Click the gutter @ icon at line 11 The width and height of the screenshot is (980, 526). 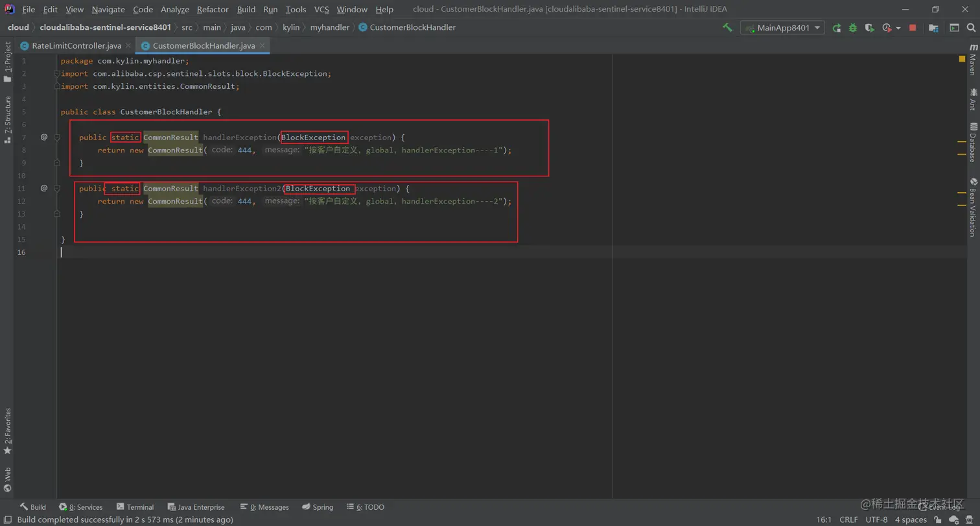44,188
